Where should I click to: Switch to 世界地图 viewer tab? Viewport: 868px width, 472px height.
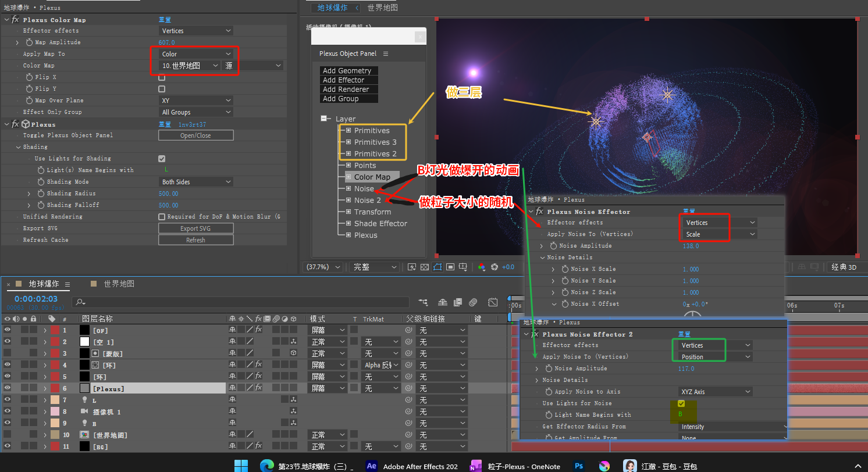click(383, 8)
